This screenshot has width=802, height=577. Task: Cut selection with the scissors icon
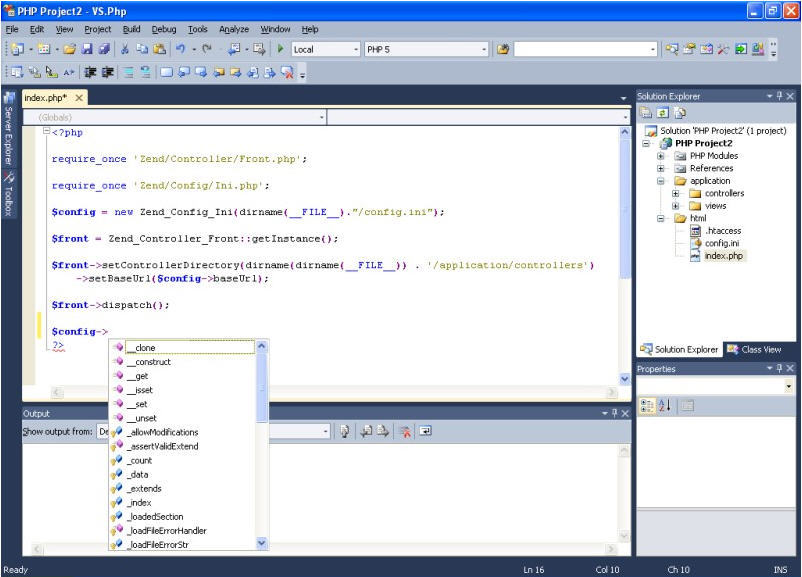pos(124,49)
